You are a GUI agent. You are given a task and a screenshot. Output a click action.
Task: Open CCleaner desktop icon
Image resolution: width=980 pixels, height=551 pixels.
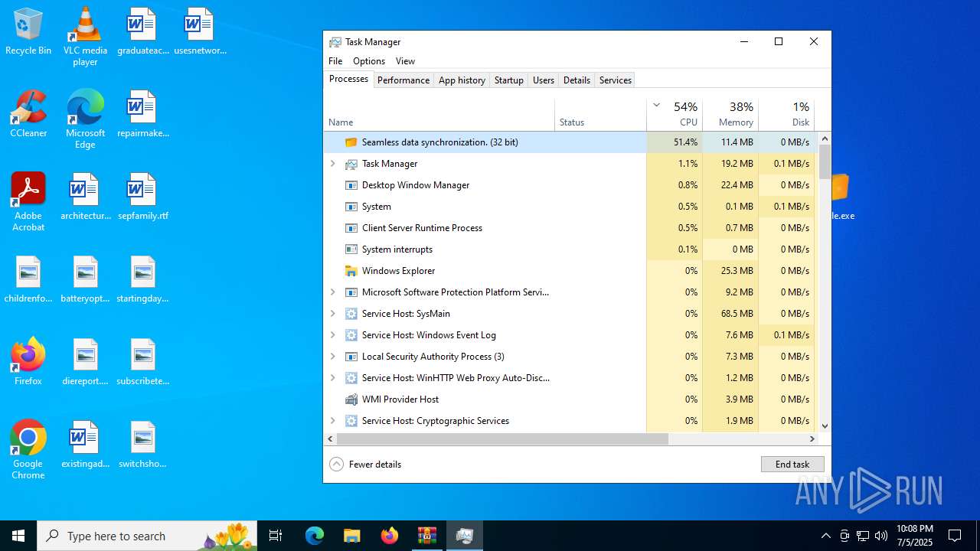(28, 114)
